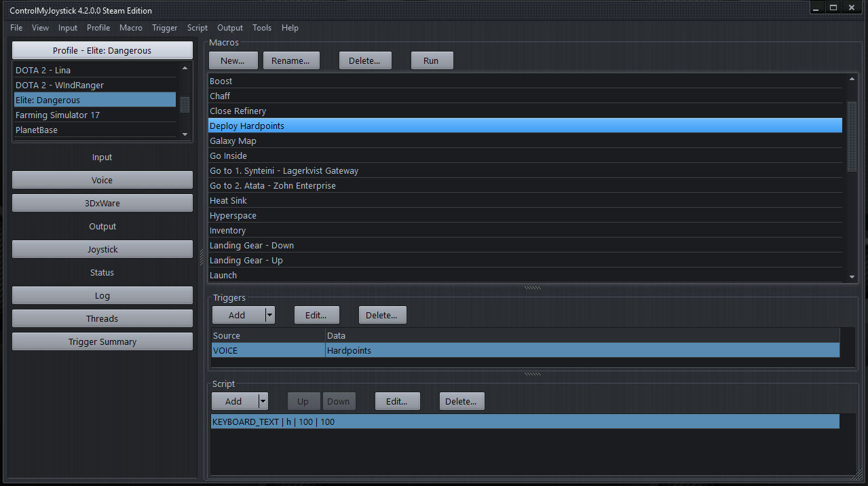868x486 pixels.
Task: Run the selected macro
Action: tap(431, 60)
